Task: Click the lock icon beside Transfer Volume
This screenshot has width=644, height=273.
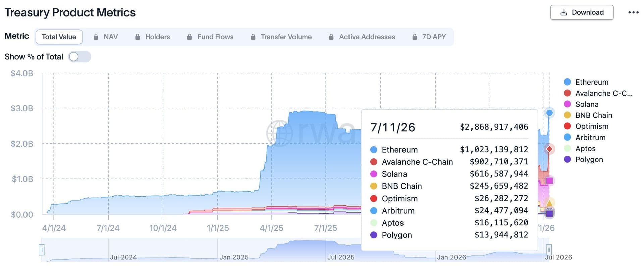Action: 253,37
